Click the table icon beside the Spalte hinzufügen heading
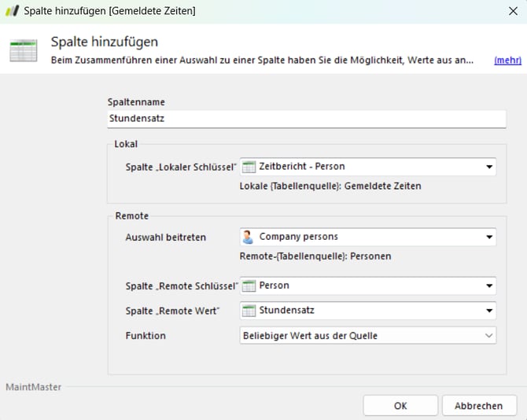 23,50
